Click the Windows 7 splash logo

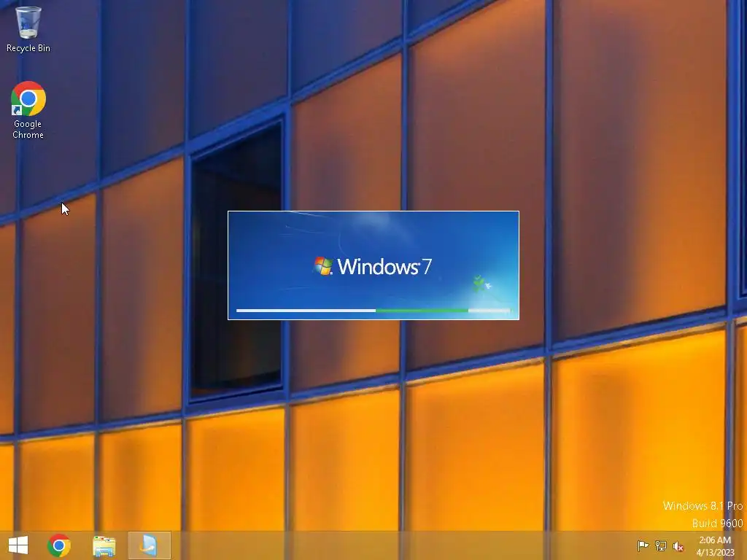pyautogui.click(x=372, y=266)
